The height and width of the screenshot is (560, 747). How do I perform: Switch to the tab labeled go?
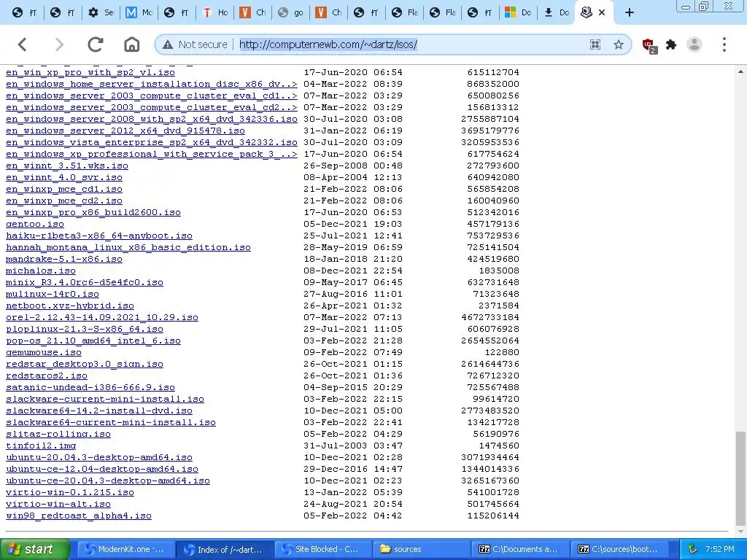click(290, 12)
